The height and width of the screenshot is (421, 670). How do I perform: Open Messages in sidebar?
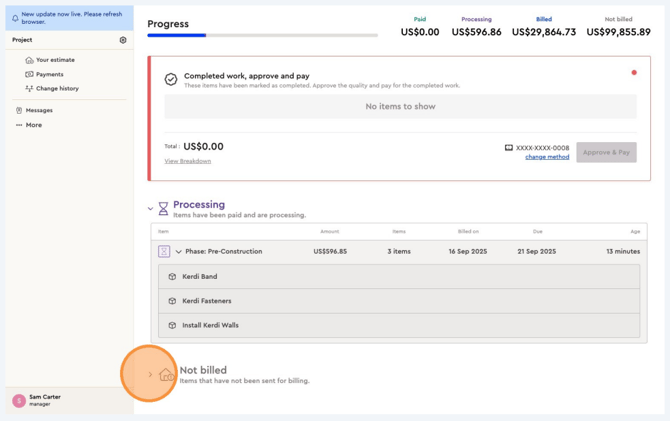point(39,110)
